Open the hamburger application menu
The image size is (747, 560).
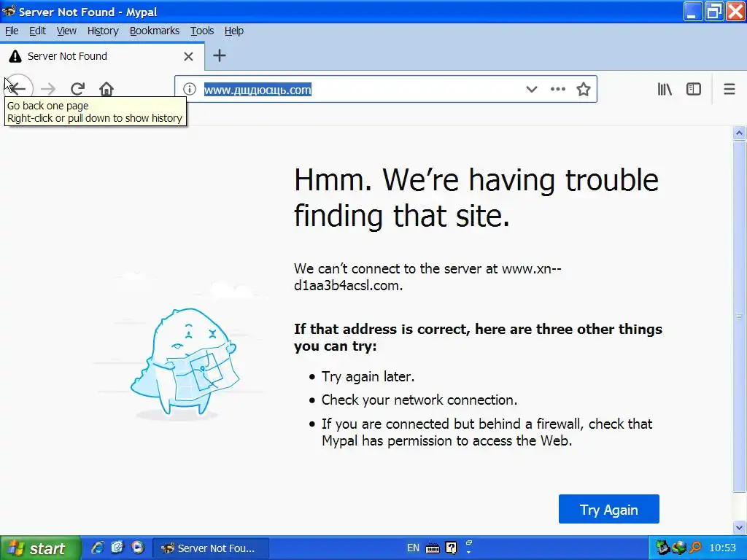coord(729,89)
